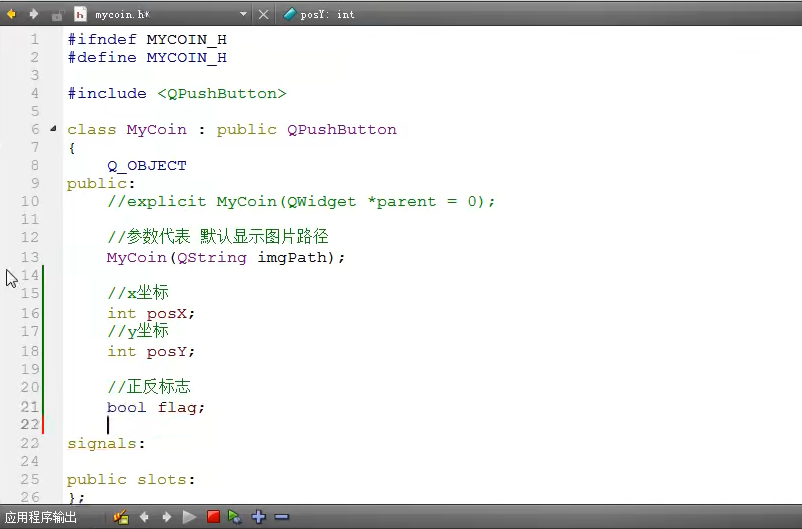Zoom out output with the minus icon
Viewport: 802px width, 529px height.
[282, 517]
